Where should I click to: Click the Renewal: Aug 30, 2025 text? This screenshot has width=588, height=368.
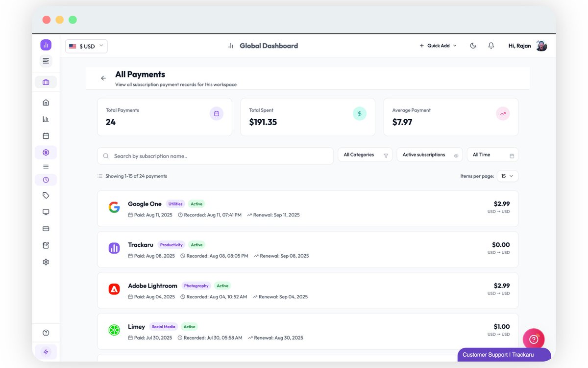(279, 338)
